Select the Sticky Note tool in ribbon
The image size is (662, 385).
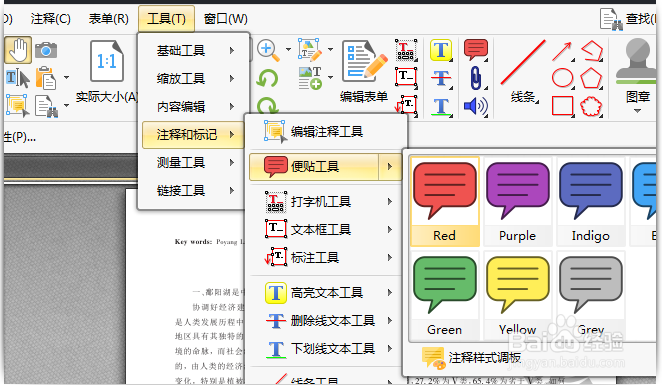coord(476,50)
